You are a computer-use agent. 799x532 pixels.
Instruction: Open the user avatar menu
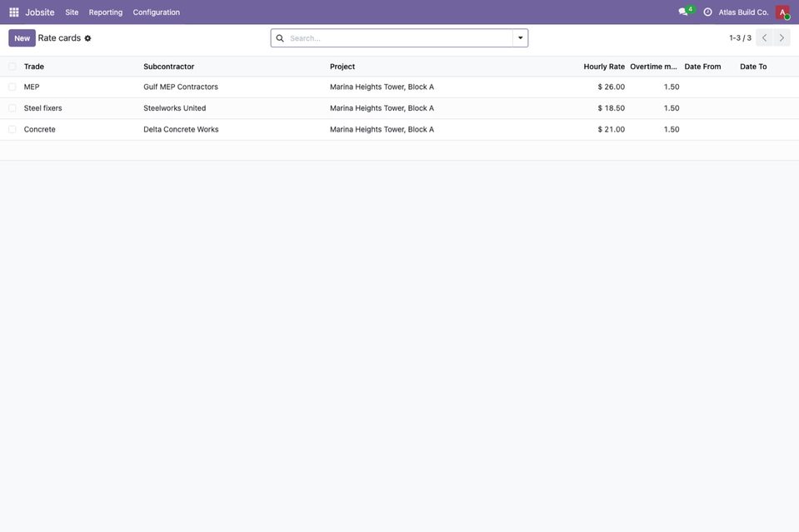point(782,12)
